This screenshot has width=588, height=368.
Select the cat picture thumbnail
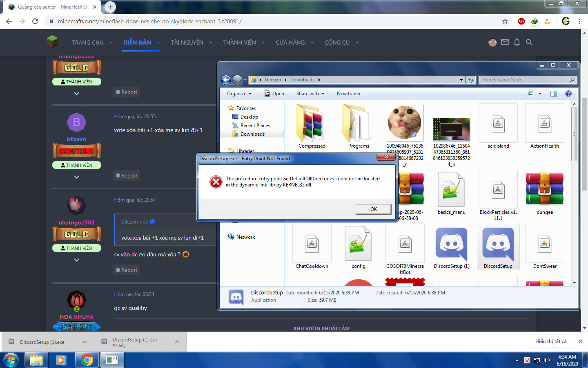[x=405, y=122]
